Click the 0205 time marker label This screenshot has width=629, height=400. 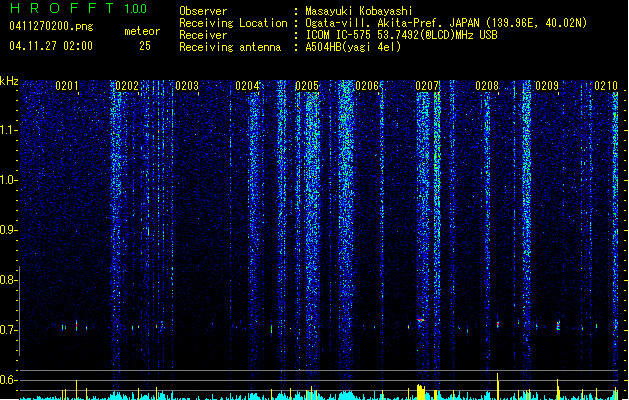[307, 86]
